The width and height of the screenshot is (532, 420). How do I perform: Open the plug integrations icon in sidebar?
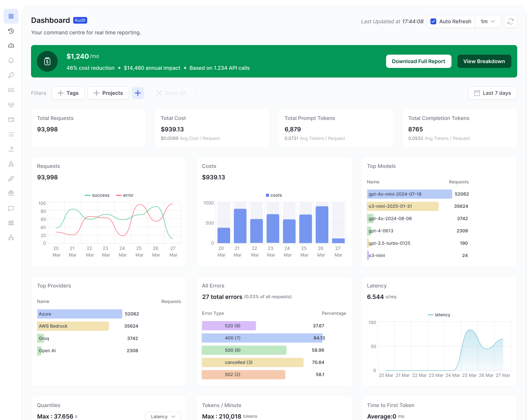point(11,179)
